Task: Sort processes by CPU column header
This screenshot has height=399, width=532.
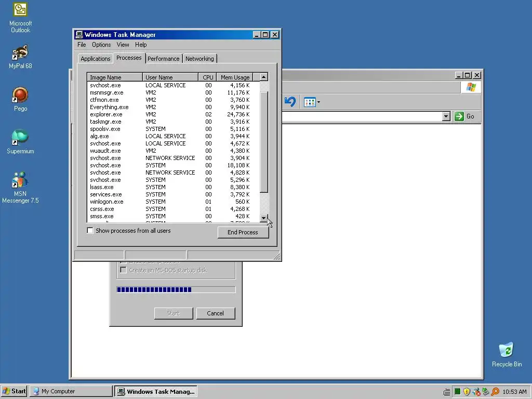Action: point(208,77)
